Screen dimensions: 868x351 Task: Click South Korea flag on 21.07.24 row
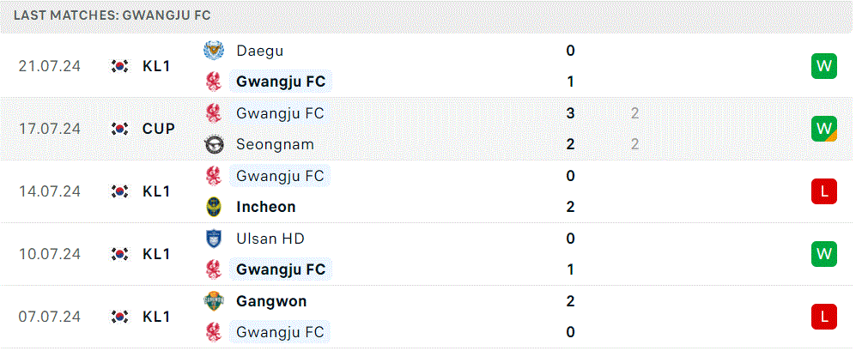[119, 66]
